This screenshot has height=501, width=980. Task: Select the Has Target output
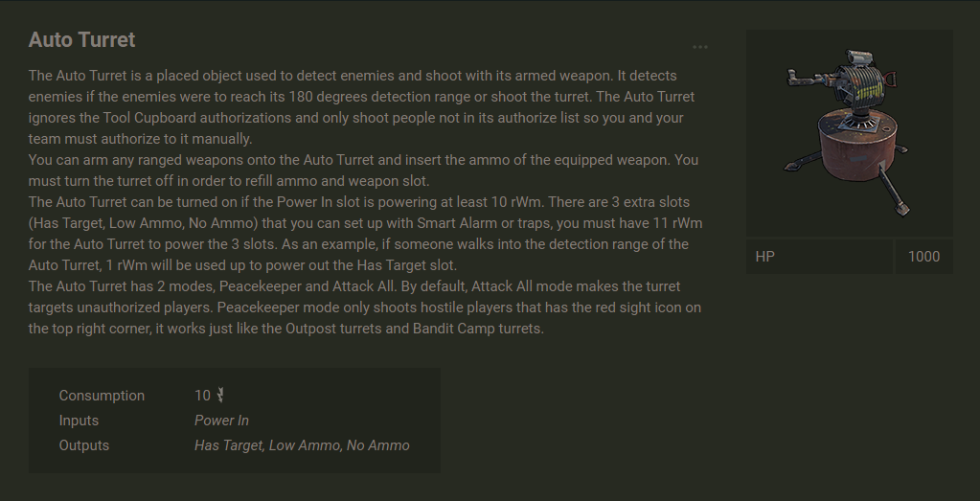228,445
